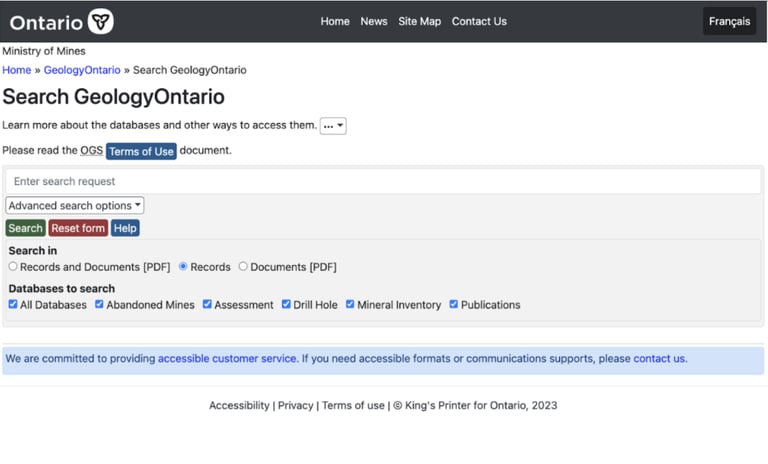Open the Accessibility footer link
This screenshot has height=464, width=768.
[239, 406]
